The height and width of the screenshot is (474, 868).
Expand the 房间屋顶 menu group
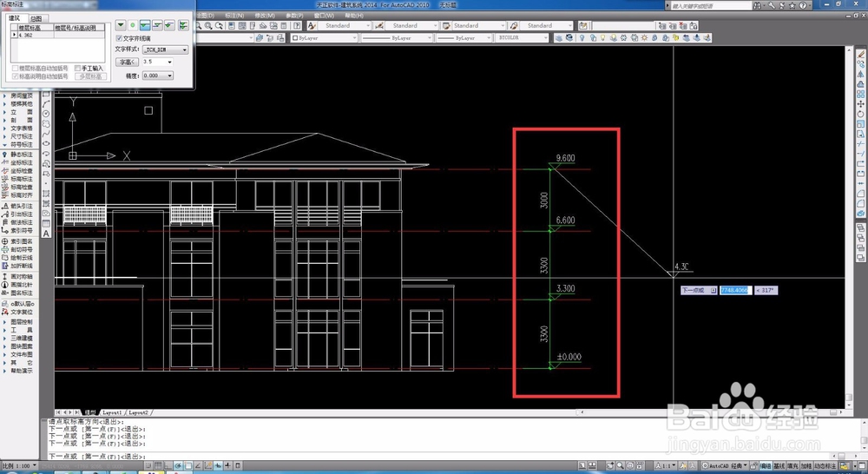pos(17,95)
